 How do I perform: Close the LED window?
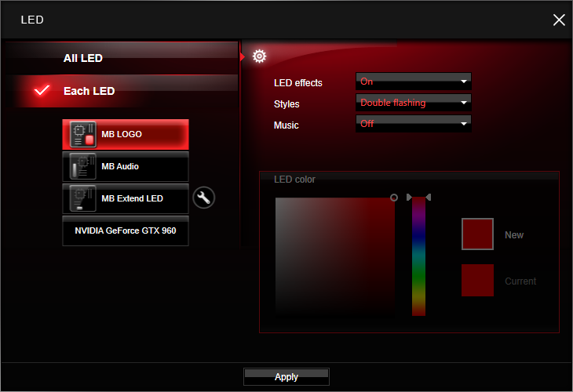pyautogui.click(x=559, y=20)
